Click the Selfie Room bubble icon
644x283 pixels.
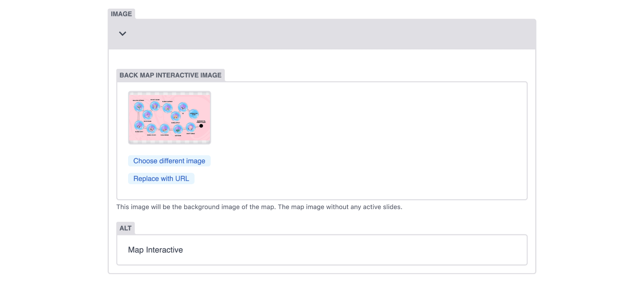[147, 115]
